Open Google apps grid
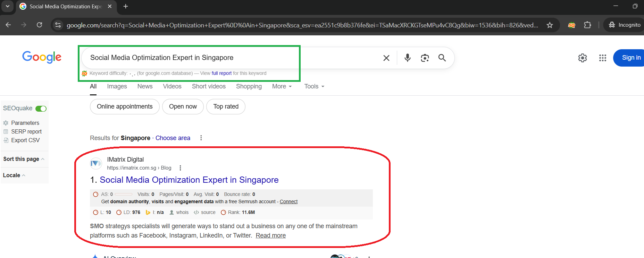The image size is (644, 258). pyautogui.click(x=602, y=58)
